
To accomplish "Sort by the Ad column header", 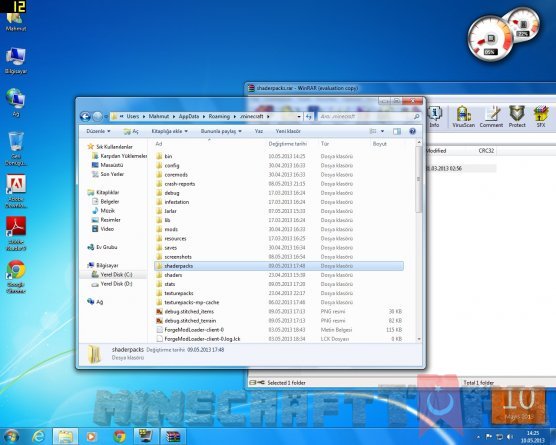I will pos(209,144).
